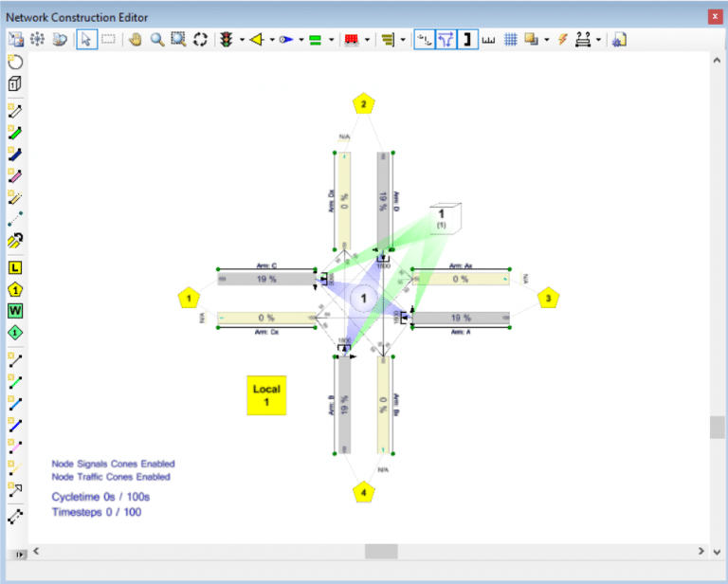This screenshot has height=584, width=728.
Task: Close the Network Construction Editor window
Action: pyautogui.click(x=715, y=16)
